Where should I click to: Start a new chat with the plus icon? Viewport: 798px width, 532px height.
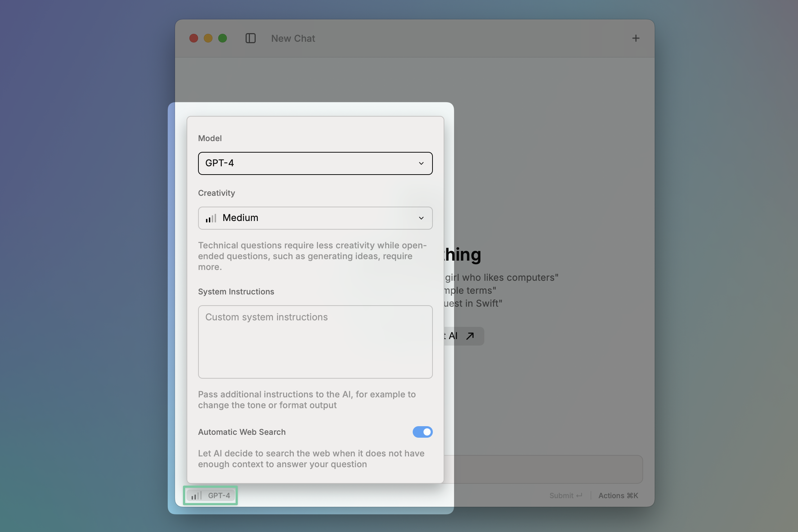click(636, 38)
